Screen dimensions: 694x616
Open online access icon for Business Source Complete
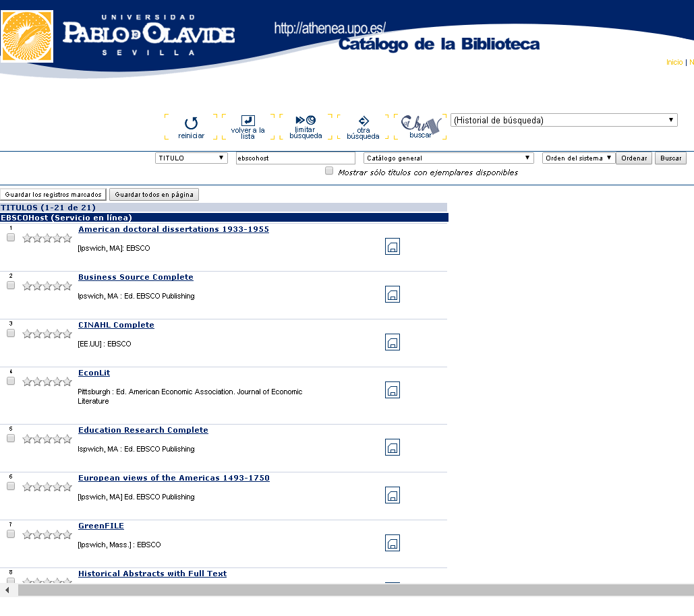pos(393,294)
